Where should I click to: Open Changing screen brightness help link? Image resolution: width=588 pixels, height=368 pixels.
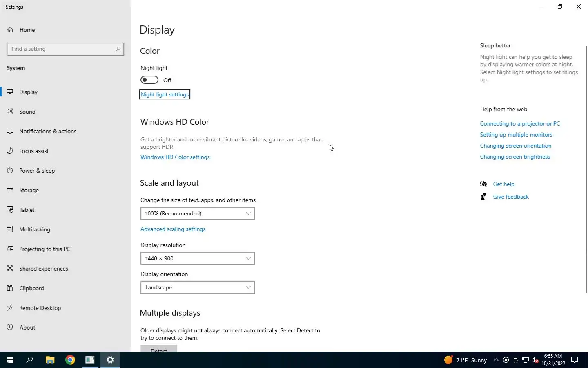(515, 157)
